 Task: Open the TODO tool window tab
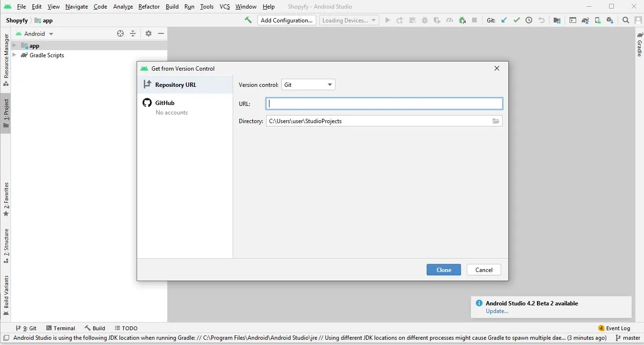click(125, 328)
